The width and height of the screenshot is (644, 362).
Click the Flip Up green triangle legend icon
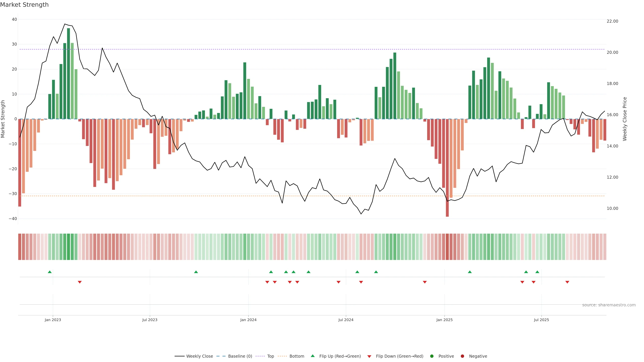(312, 356)
